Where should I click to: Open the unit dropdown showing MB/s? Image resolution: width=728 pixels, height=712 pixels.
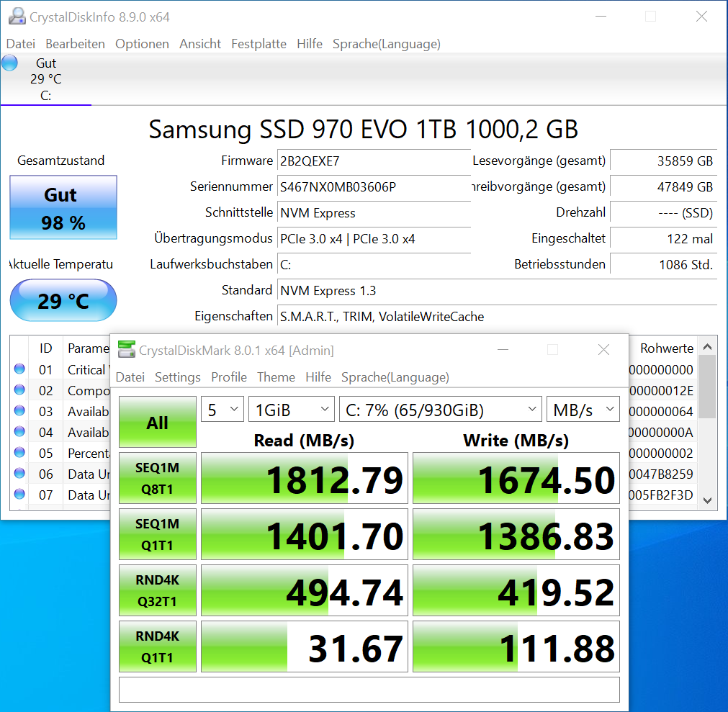583,409
